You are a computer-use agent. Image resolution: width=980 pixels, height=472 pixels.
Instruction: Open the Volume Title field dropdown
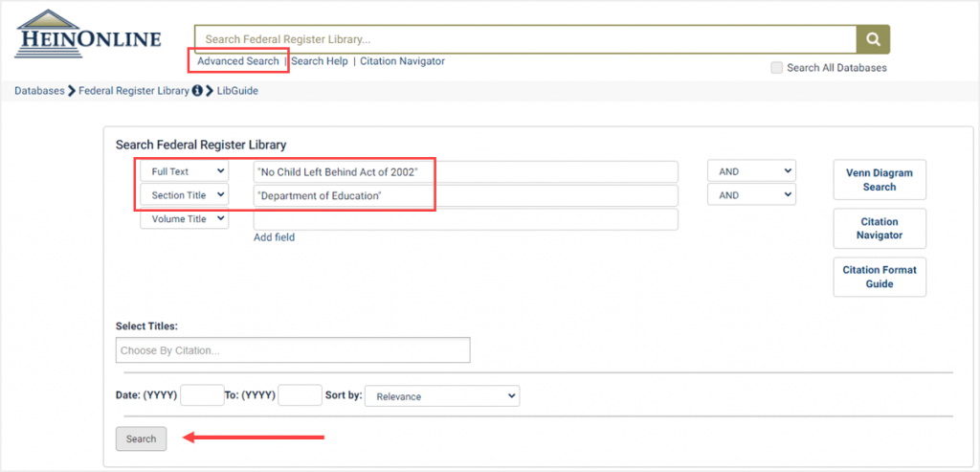point(185,219)
